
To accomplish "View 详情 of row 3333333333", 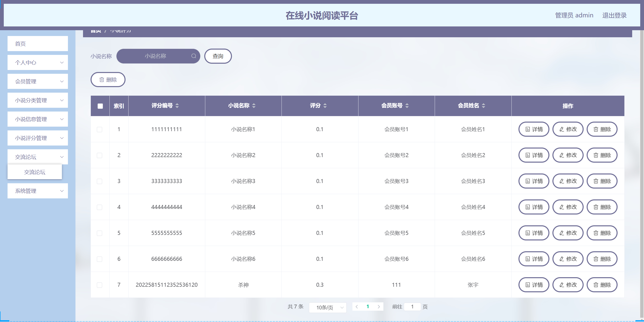I will point(534,181).
